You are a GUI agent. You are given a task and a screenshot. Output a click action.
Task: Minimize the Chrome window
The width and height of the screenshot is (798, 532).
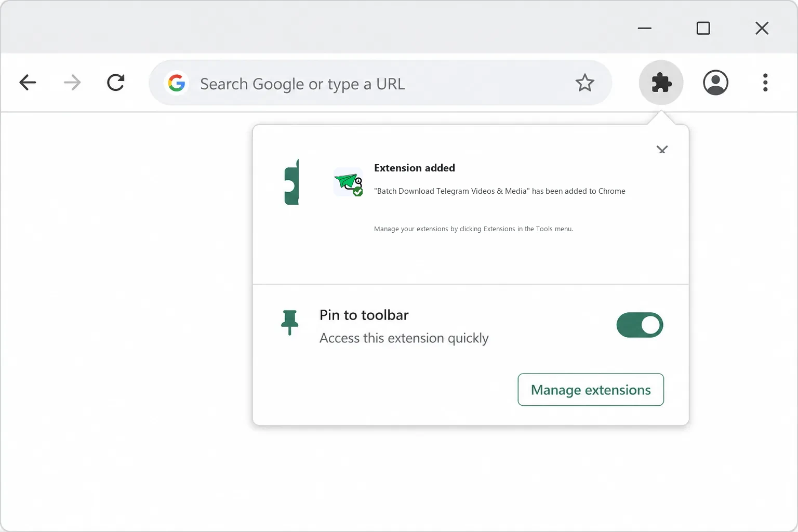[x=644, y=28]
